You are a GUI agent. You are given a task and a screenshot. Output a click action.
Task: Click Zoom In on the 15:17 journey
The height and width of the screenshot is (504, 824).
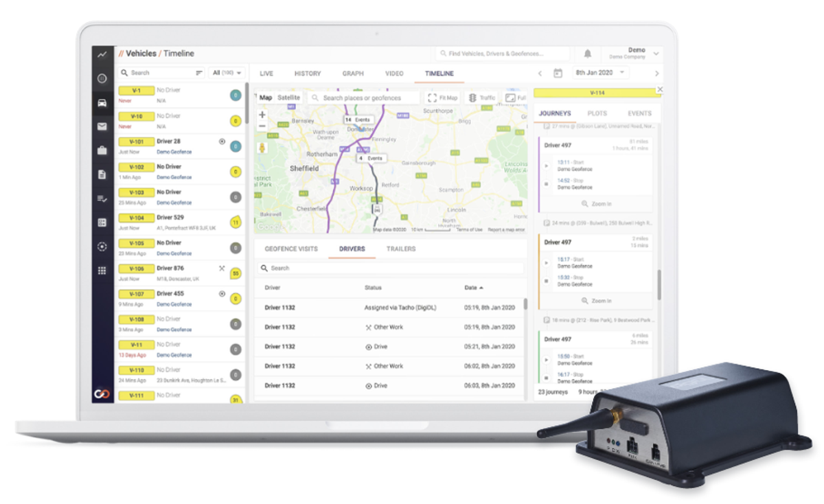(596, 301)
